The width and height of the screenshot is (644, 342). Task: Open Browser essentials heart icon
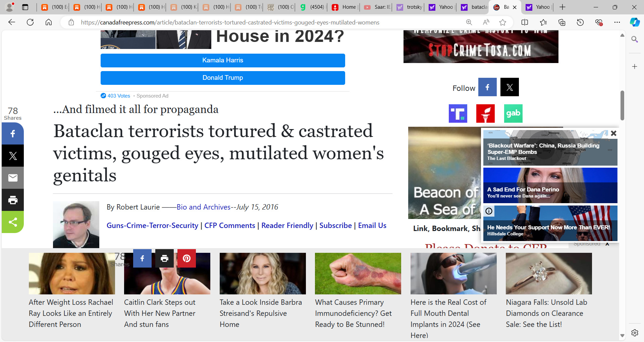(x=599, y=22)
